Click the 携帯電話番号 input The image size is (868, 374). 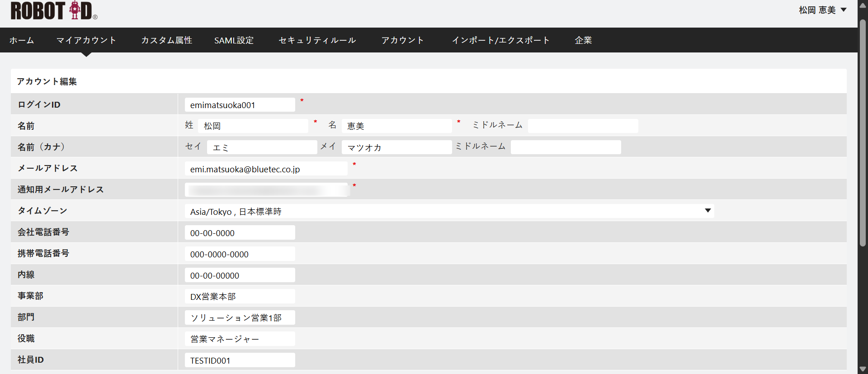240,254
